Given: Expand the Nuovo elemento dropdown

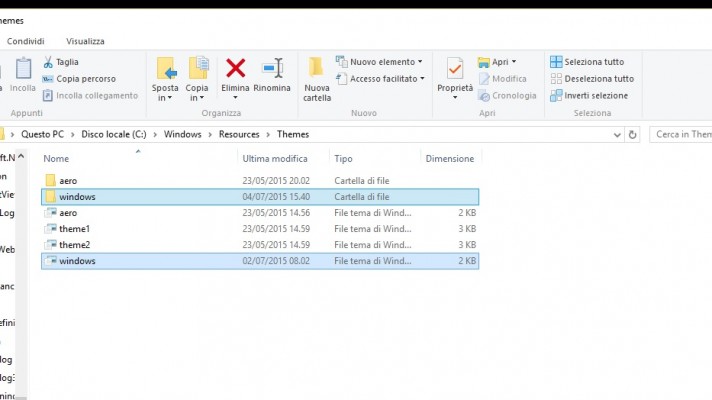Looking at the screenshot, I should click(419, 62).
